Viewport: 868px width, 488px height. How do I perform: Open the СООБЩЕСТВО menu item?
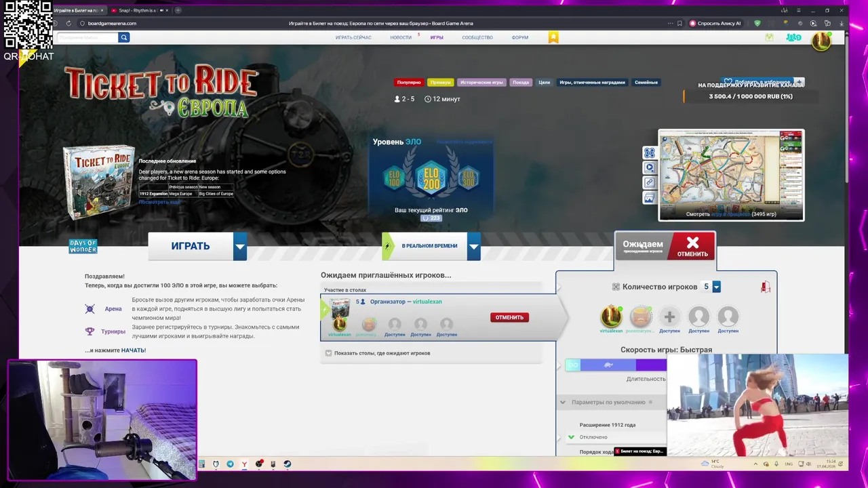click(477, 37)
